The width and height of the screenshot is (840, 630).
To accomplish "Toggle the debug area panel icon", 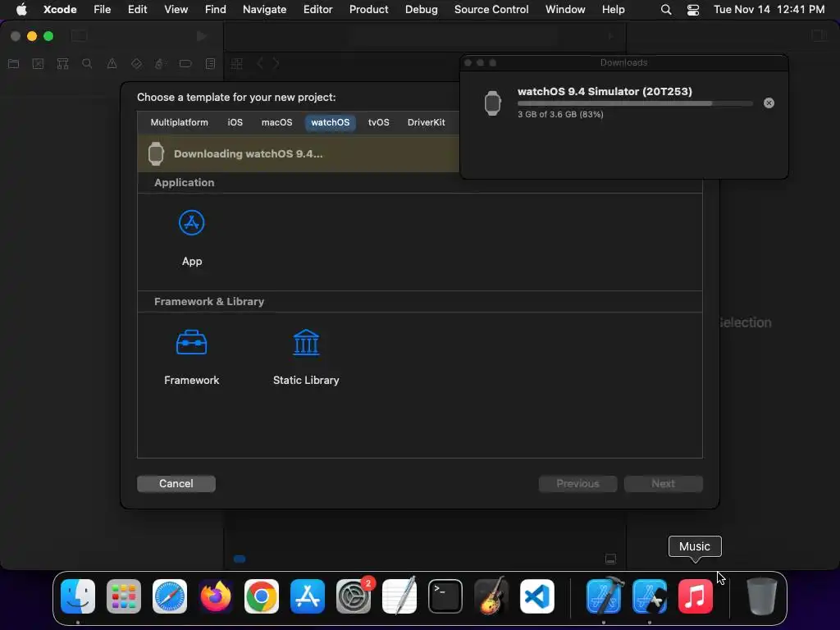I will tap(610, 559).
